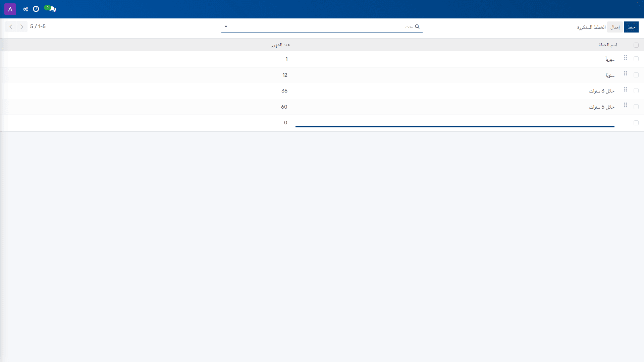Grab the drag handle for خلال 3 سنوات row
Viewport: 644px width, 362px height.
coord(626,89)
